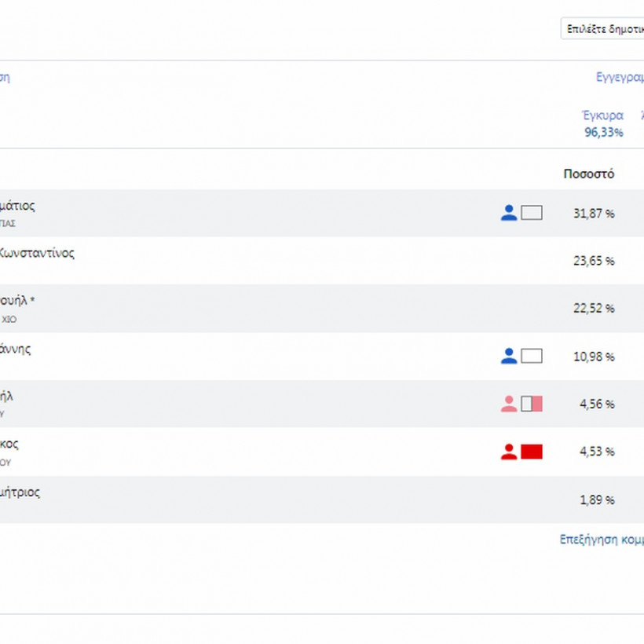Click the Ποσοστό column header

tap(589, 174)
